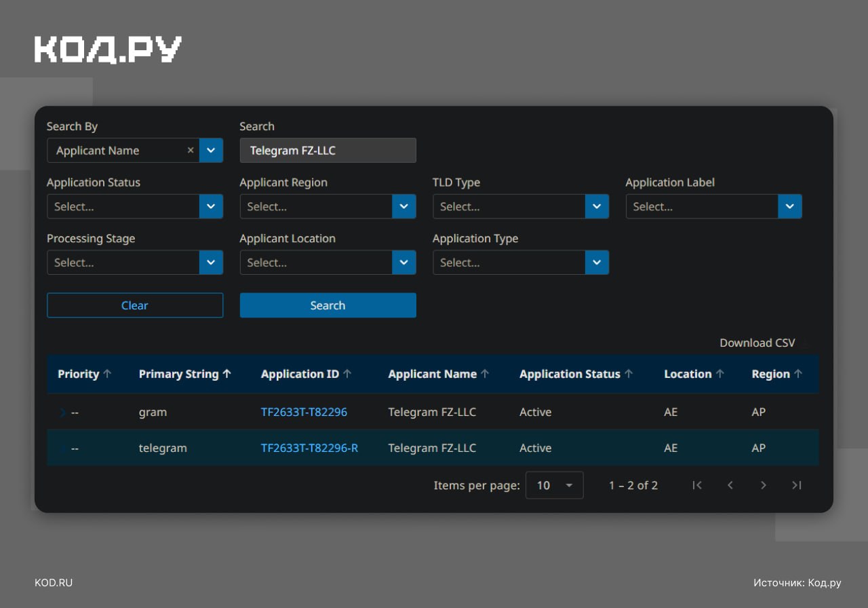The width and height of the screenshot is (868, 608).
Task: Open the Processing Stage dropdown
Action: click(211, 263)
